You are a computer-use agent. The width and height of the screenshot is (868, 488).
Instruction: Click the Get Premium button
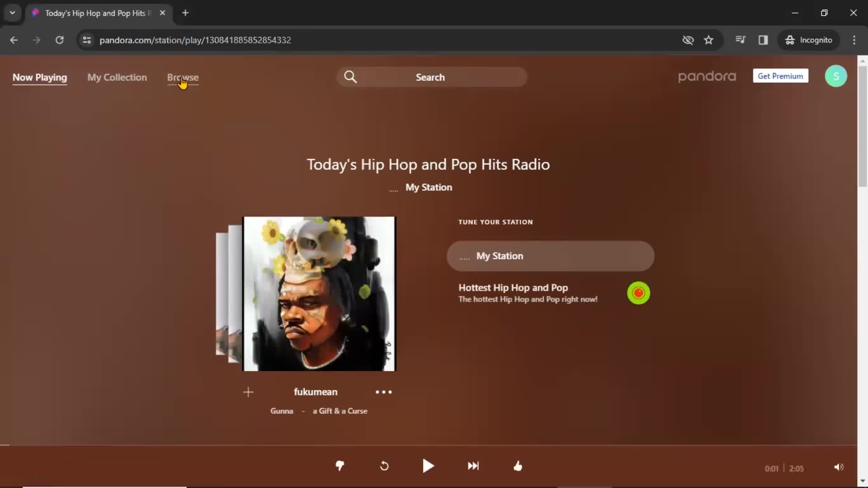[x=780, y=76]
